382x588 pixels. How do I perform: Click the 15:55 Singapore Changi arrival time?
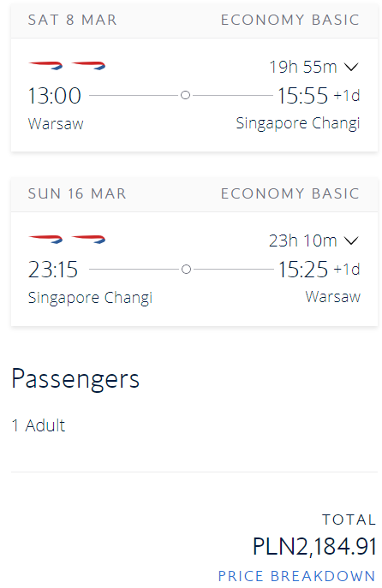coord(302,96)
